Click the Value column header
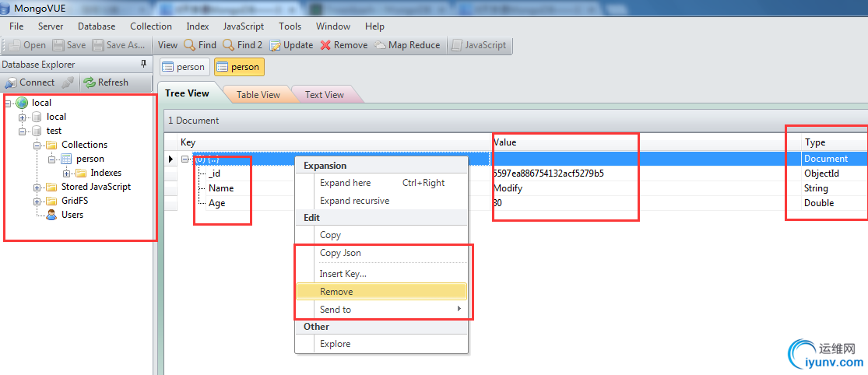Viewport: 868px width, 375px height. point(646,142)
